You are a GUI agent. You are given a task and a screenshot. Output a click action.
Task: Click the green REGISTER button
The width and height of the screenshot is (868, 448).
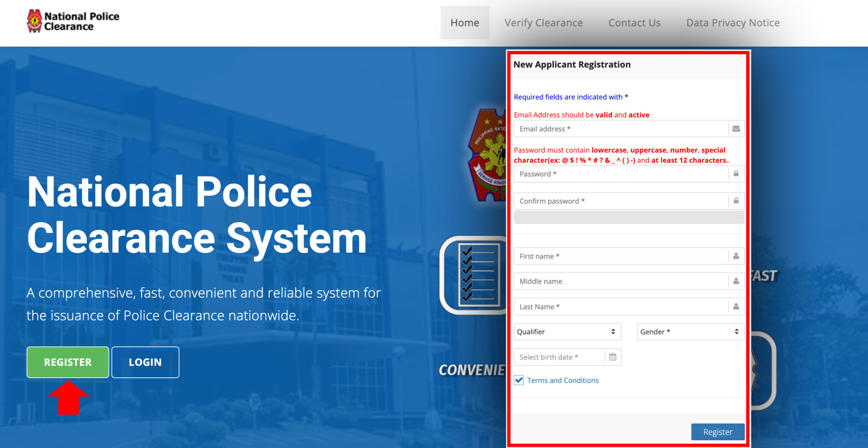click(67, 362)
